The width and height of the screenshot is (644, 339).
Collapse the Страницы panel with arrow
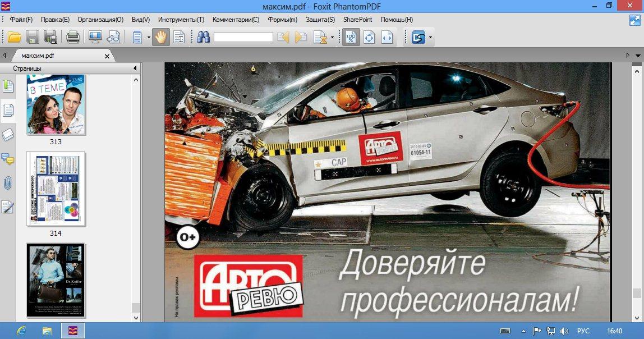(135, 68)
